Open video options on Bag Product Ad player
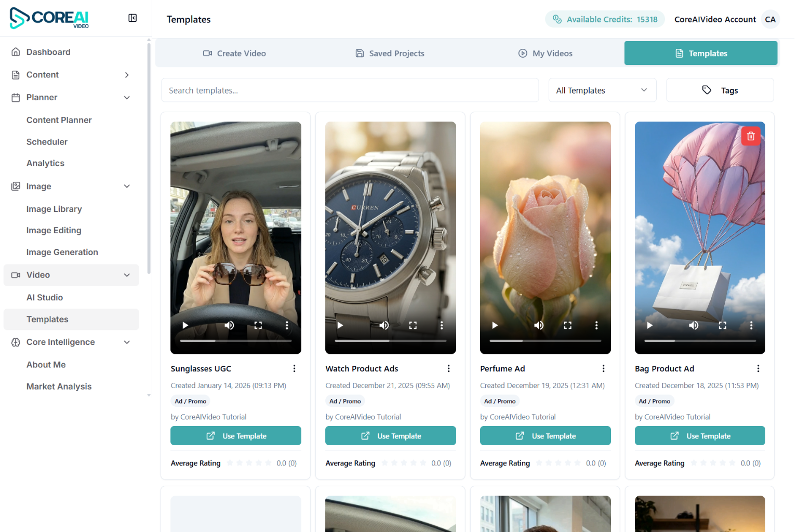The width and height of the screenshot is (798, 532). (x=751, y=325)
